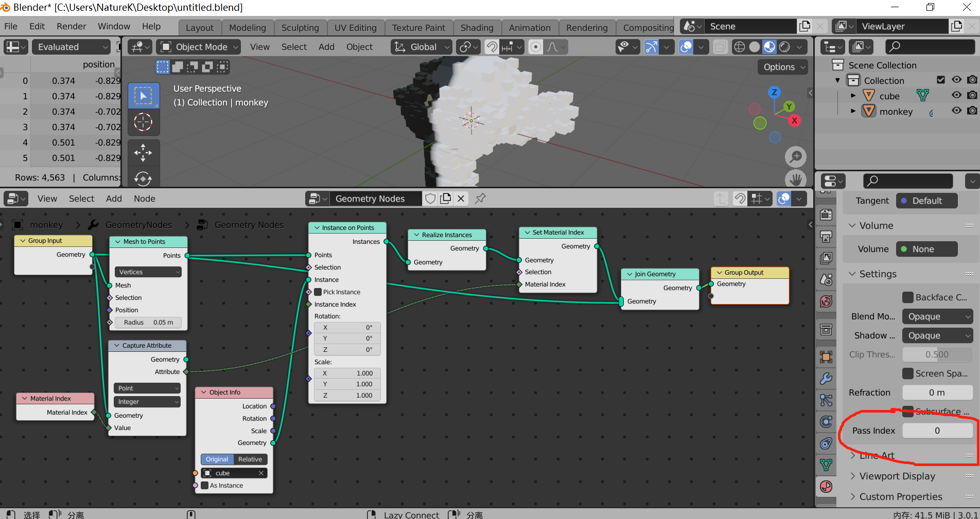Image resolution: width=980 pixels, height=519 pixels.
Task: Open Global transform orientation dropdown
Action: click(421, 47)
